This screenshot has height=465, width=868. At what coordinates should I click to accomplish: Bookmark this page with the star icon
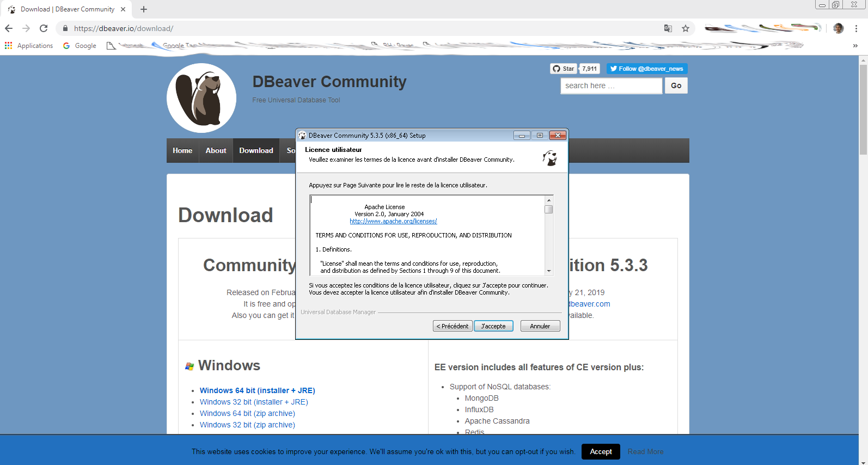pyautogui.click(x=686, y=28)
